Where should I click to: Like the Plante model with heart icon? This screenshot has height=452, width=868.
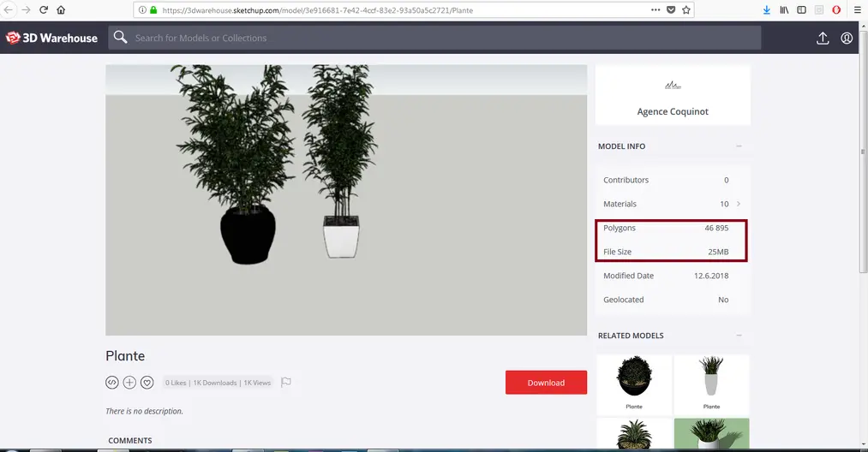pyautogui.click(x=147, y=383)
